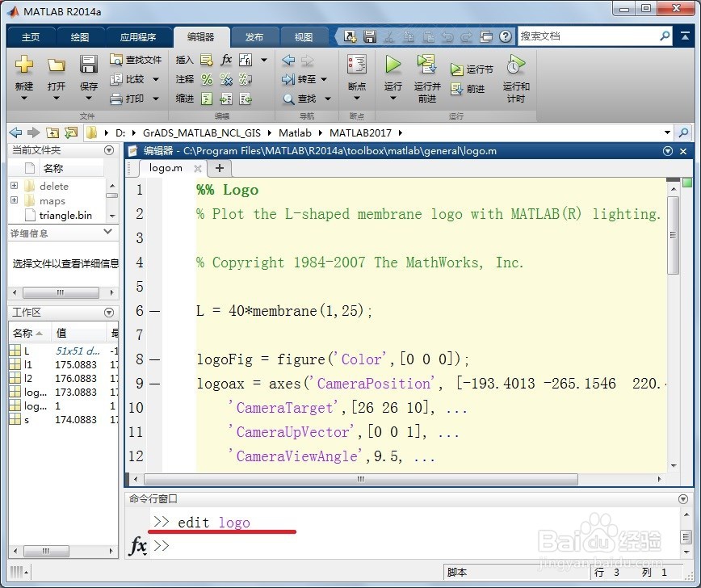Open the Publish (发布) tab
701x588 pixels.
click(x=254, y=37)
